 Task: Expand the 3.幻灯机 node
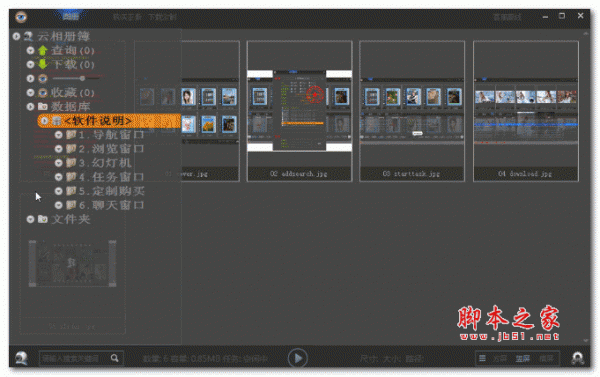click(x=59, y=163)
